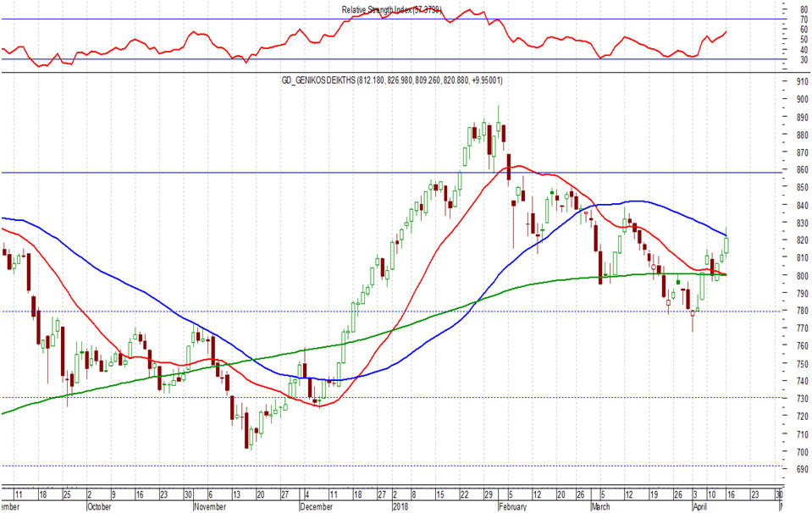
Task: Click the 730 price axis label
Action: click(x=802, y=399)
